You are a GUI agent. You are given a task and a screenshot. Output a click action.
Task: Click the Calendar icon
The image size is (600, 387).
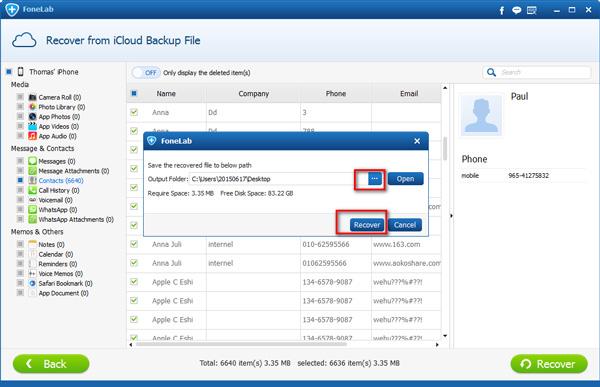(x=33, y=254)
